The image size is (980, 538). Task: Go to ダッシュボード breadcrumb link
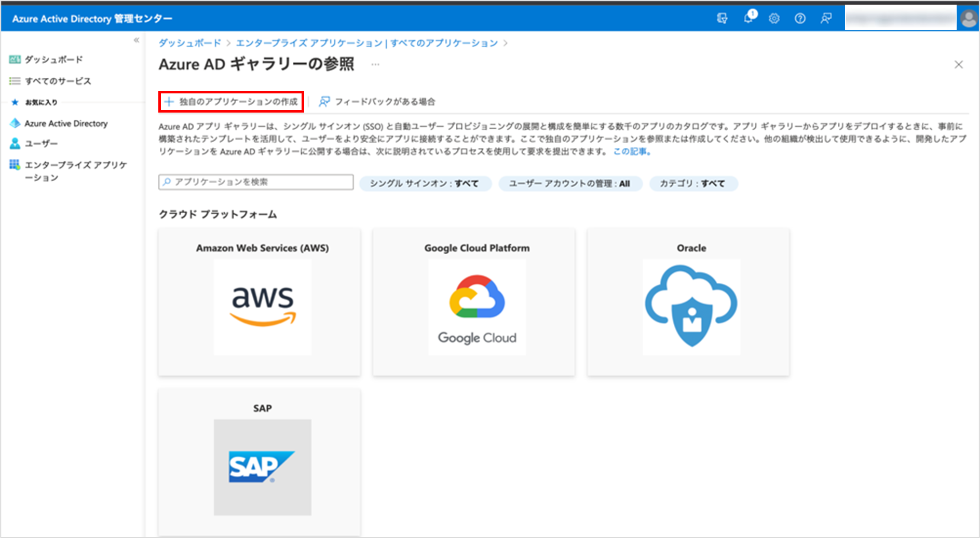(189, 43)
